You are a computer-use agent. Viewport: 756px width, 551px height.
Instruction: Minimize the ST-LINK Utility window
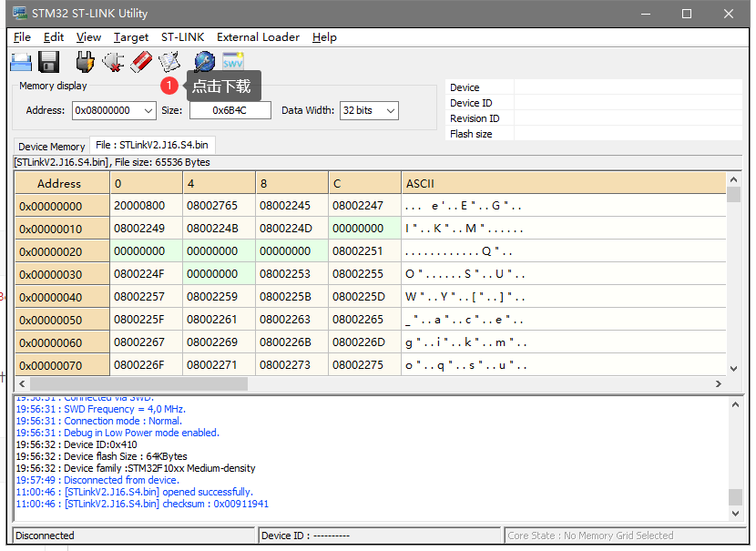tap(646, 14)
